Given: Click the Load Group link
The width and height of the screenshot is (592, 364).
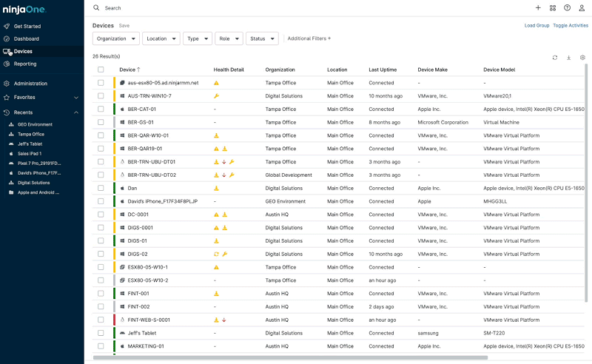Looking at the screenshot, I should (536, 25).
